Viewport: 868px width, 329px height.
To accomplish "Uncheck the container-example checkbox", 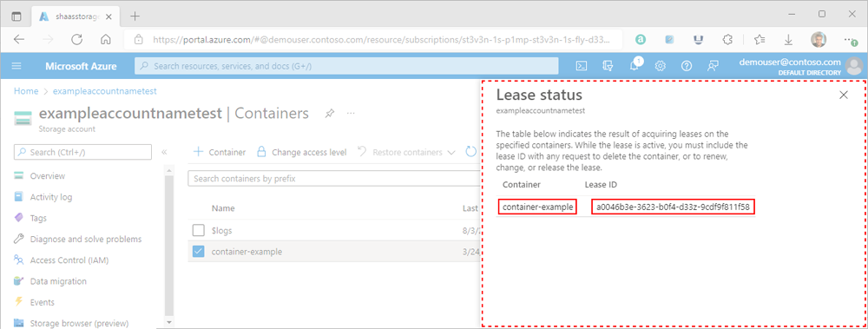I will coord(198,252).
